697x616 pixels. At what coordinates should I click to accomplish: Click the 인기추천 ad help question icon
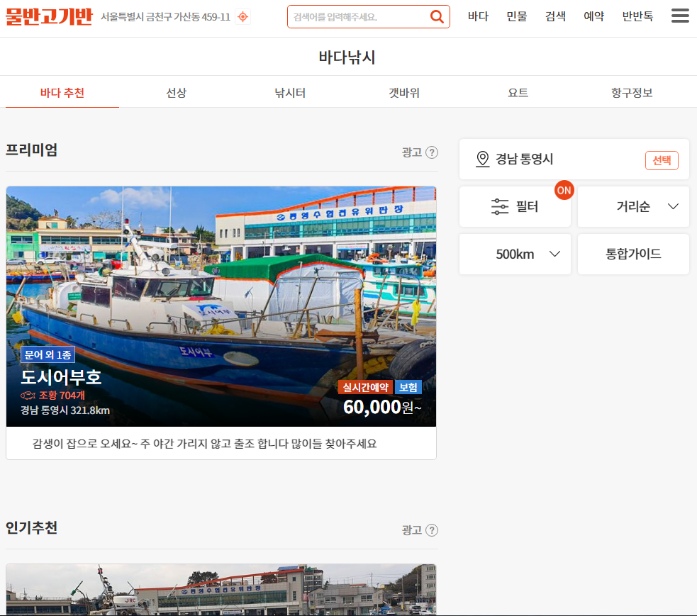[x=432, y=530]
